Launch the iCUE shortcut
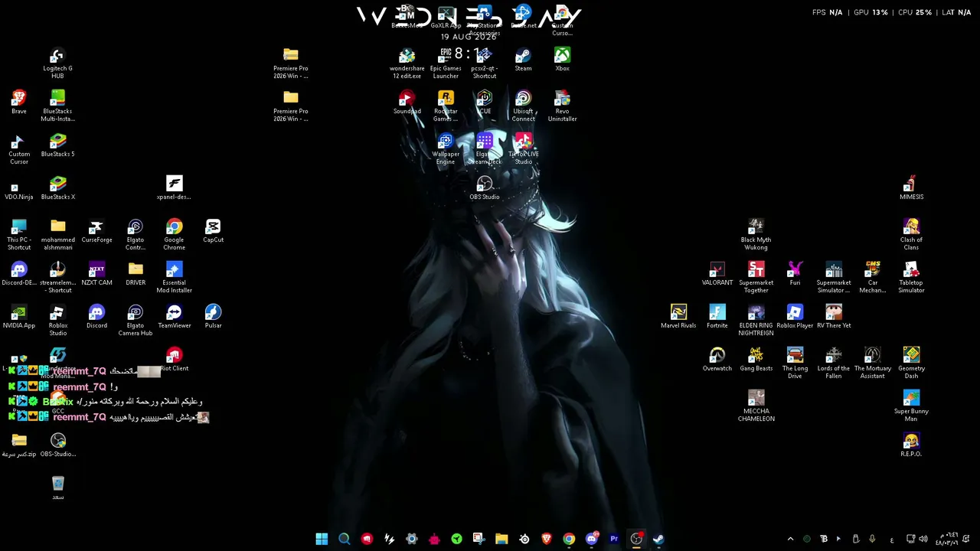Image resolution: width=980 pixels, height=551 pixels. click(484, 103)
